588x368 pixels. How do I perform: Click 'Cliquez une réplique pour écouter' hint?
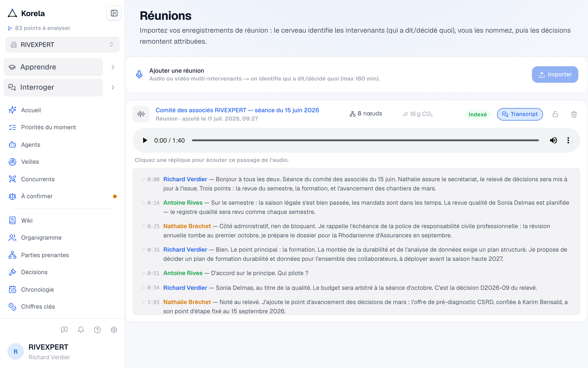(x=212, y=160)
